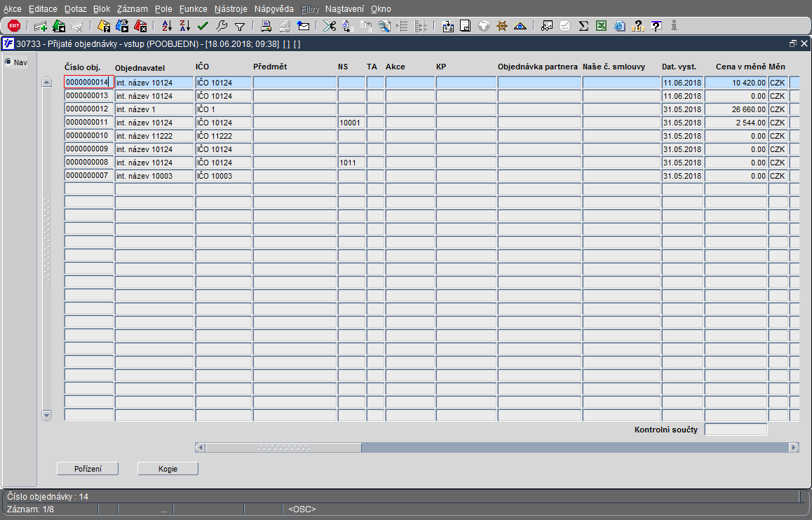This screenshot has width=812, height=520.
Task: Click the pyramid icon in the toolbar
Action: pos(520,26)
